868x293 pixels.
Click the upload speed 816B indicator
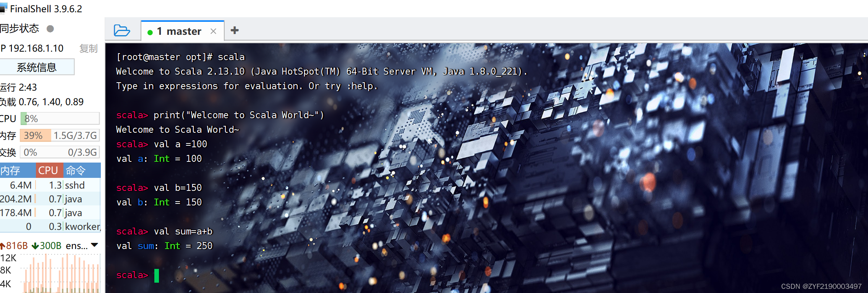(14, 246)
